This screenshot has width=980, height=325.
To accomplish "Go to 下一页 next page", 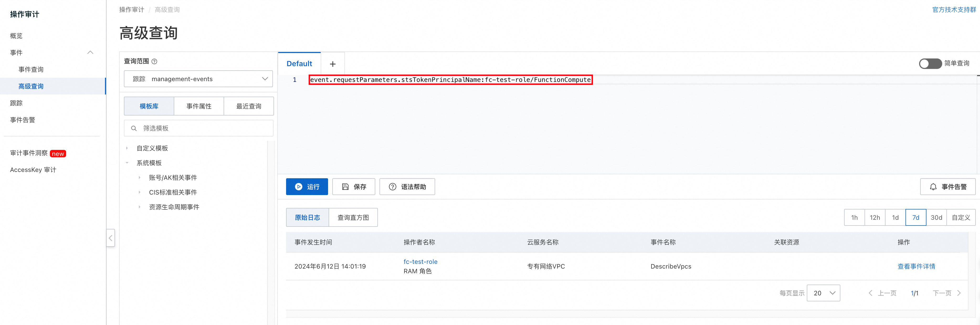I will (x=947, y=293).
